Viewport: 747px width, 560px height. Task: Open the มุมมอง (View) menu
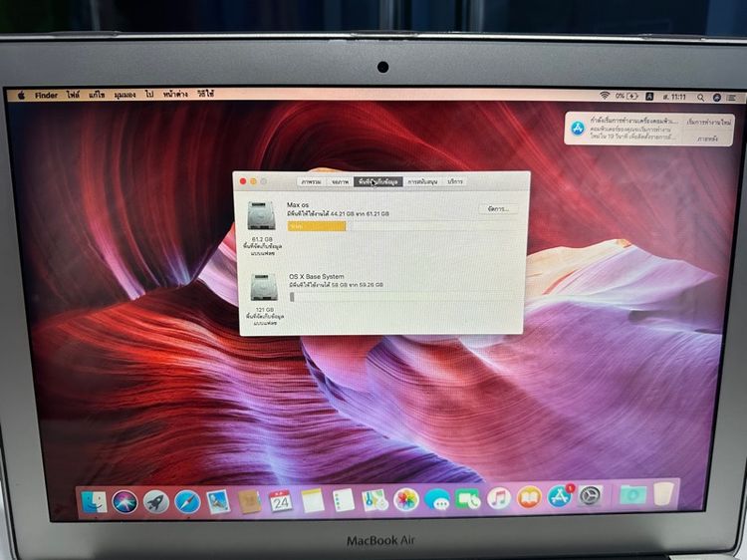click(124, 95)
